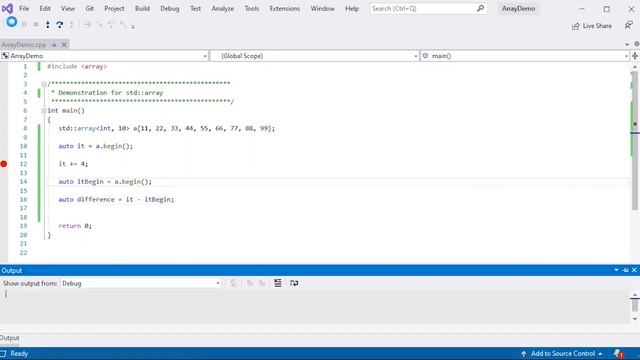Open the Help menu

tap(352, 8)
